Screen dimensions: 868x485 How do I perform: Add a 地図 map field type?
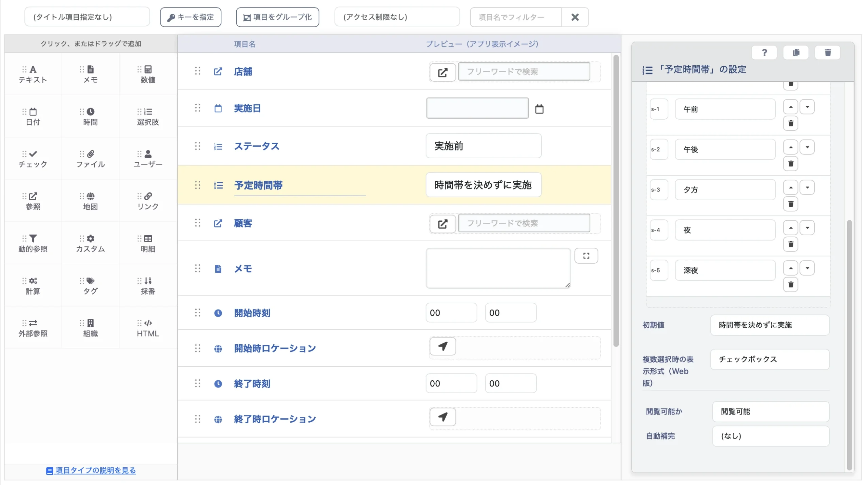click(x=90, y=201)
